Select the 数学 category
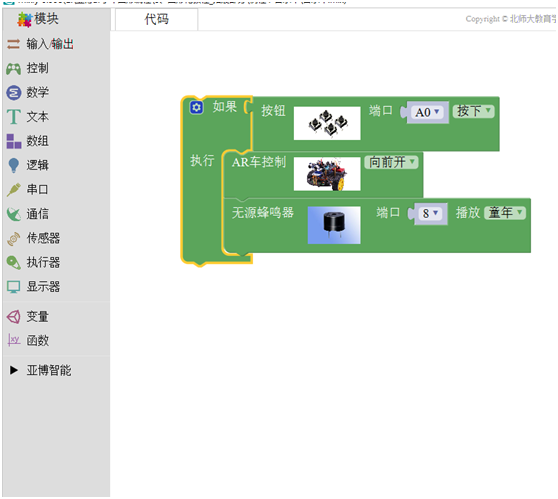 [38, 93]
